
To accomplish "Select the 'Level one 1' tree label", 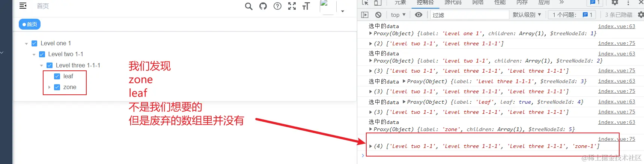I will pyautogui.click(x=56, y=43).
